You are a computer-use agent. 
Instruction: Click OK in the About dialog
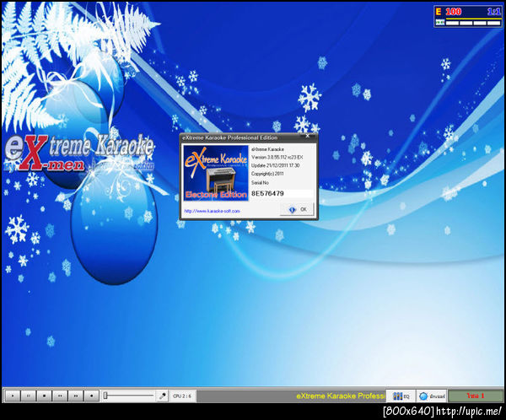click(298, 209)
